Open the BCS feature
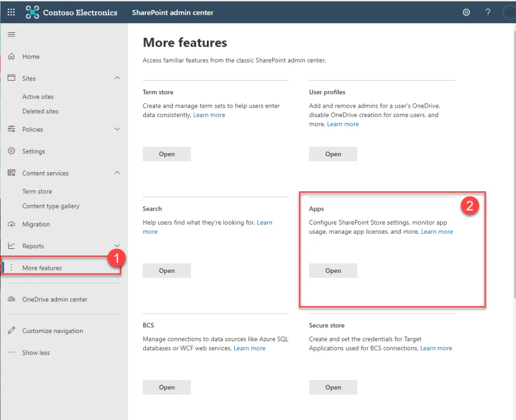This screenshot has width=516, height=420. (166, 387)
